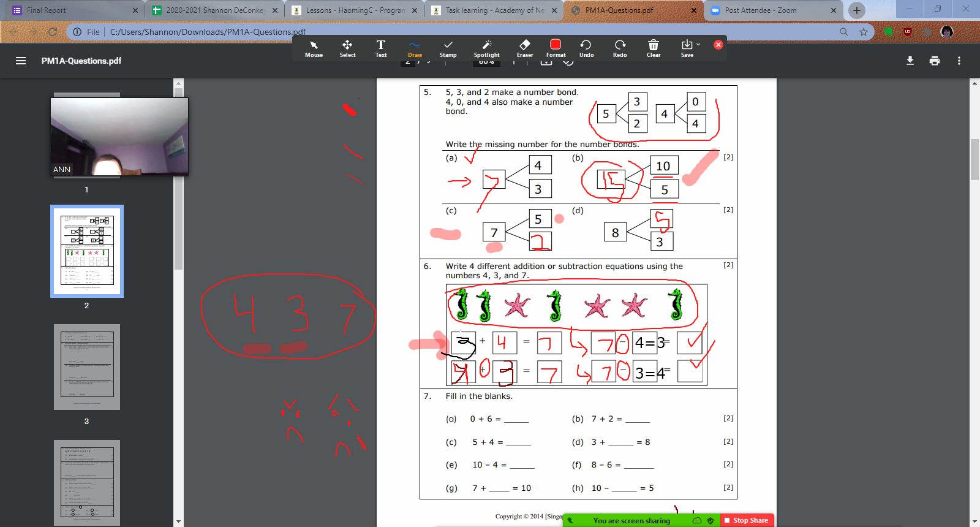980x527 pixels.
Task: Switch to Post Attendee - Zoom tab
Action: [x=773, y=10]
